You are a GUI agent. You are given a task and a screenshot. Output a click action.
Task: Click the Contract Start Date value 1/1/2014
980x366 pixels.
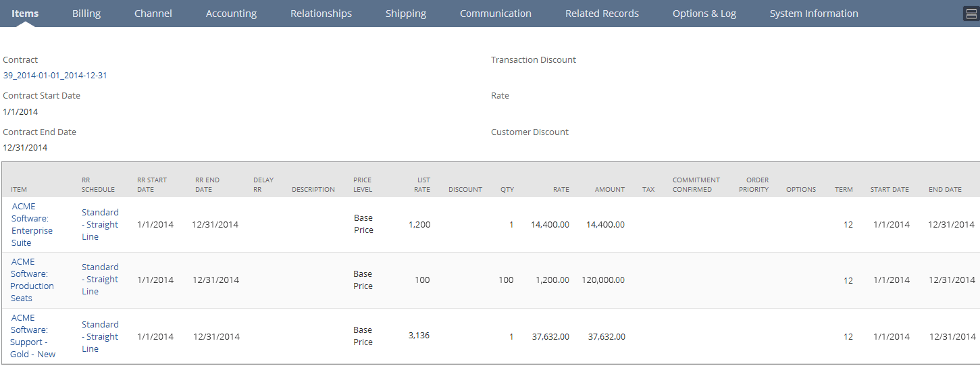[x=21, y=112]
